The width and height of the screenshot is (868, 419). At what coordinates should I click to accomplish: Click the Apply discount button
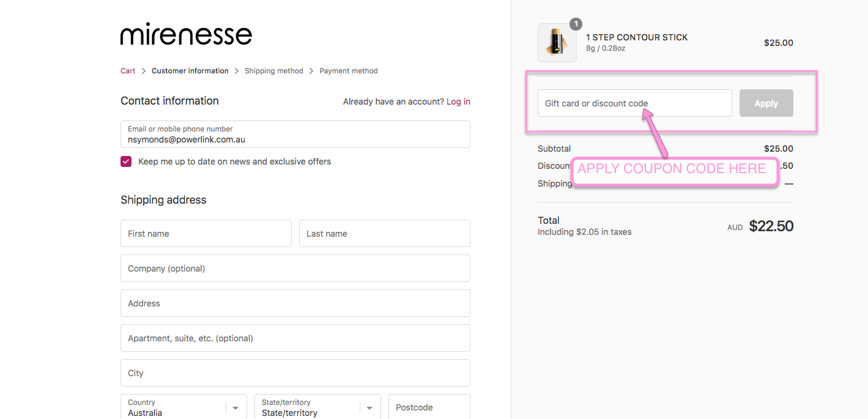pyautogui.click(x=766, y=103)
